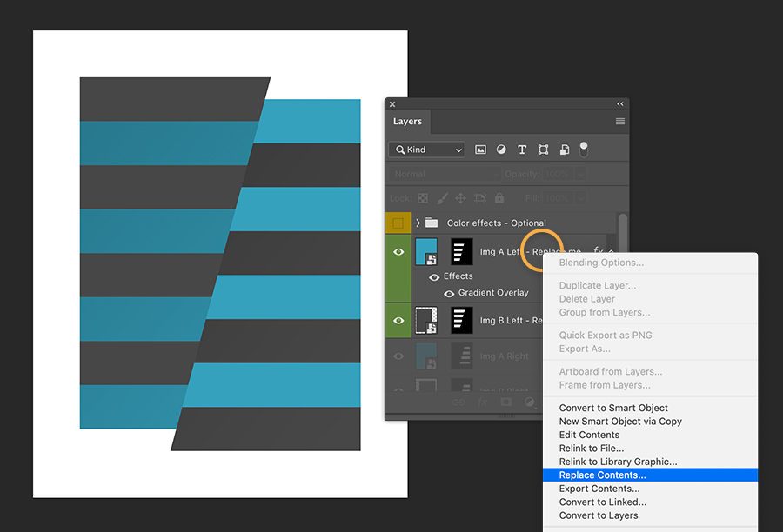Screen dimensions: 783x532
Task: Open the Normal blend mode dropdown
Action: click(x=445, y=174)
